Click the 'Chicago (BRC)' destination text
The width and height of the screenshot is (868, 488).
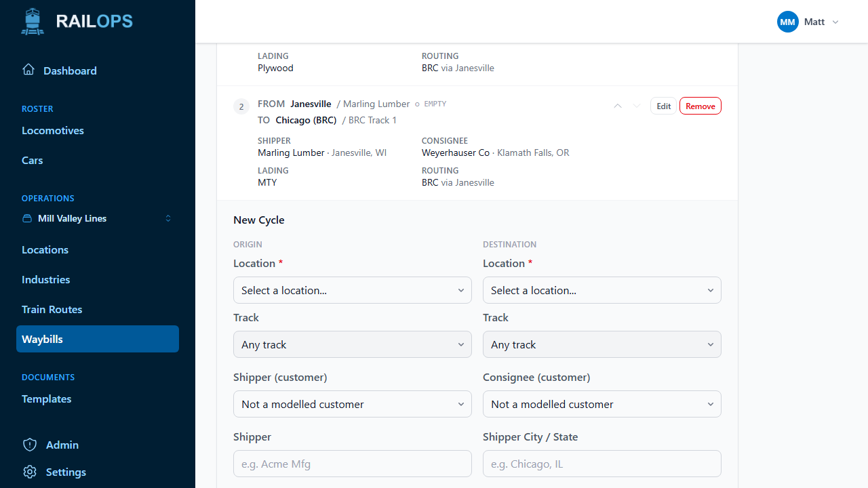[306, 120]
